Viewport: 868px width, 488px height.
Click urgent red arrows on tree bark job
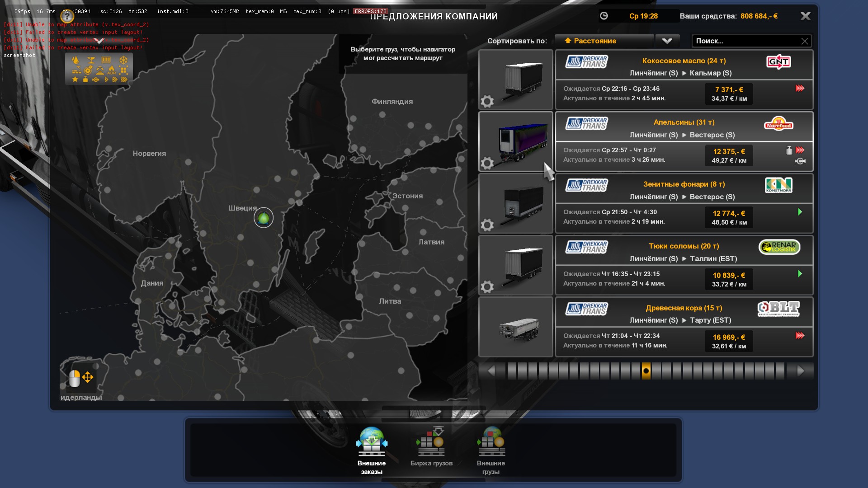800,335
